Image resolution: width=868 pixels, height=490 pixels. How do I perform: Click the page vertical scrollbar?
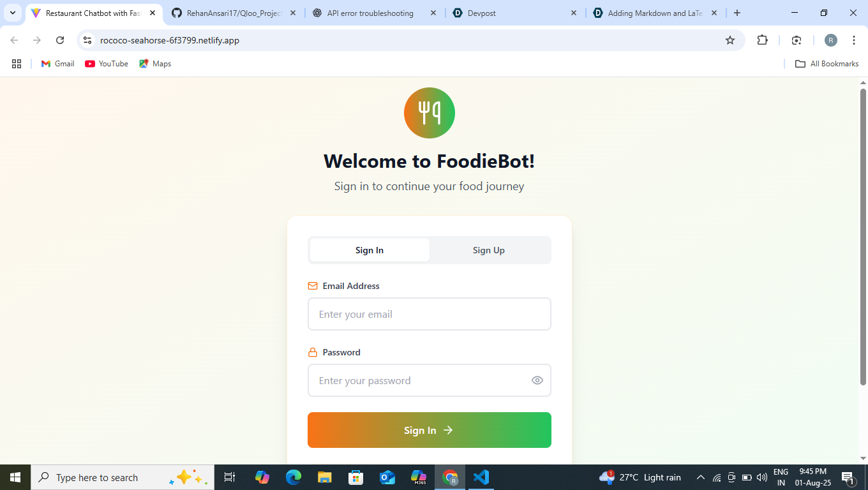coord(863,237)
